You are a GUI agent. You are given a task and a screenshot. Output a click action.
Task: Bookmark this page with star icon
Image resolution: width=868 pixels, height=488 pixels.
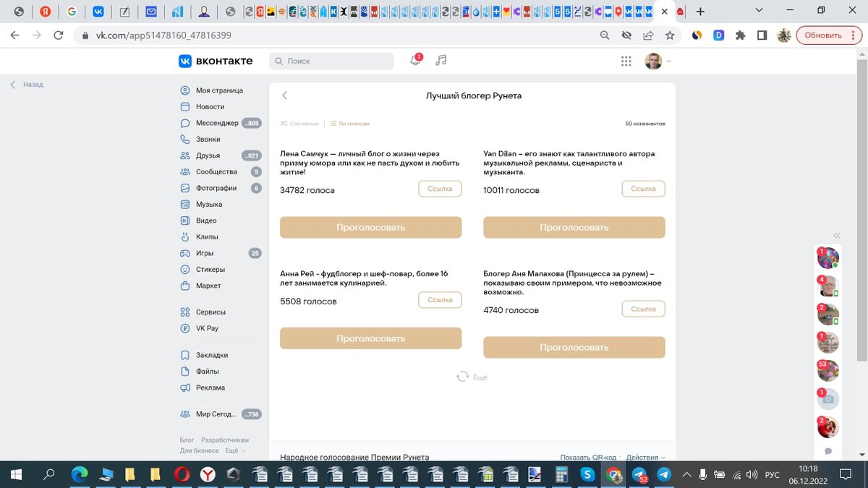click(670, 35)
